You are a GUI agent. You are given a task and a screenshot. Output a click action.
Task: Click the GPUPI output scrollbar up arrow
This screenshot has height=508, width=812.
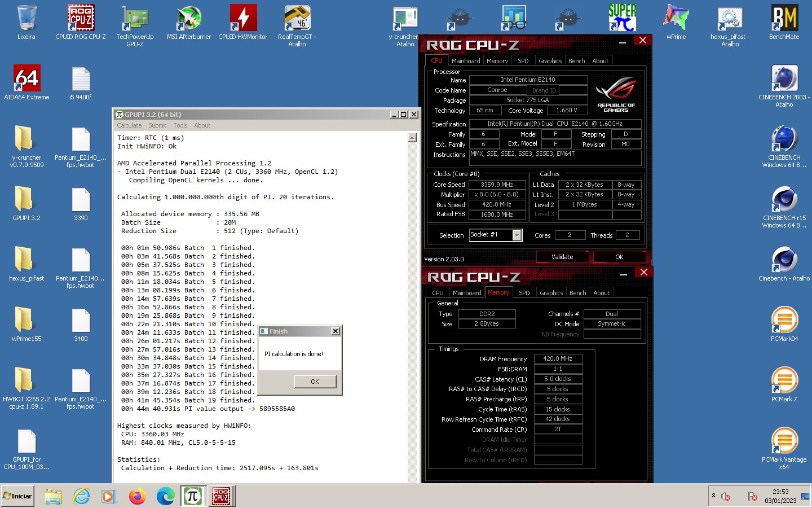412,138
